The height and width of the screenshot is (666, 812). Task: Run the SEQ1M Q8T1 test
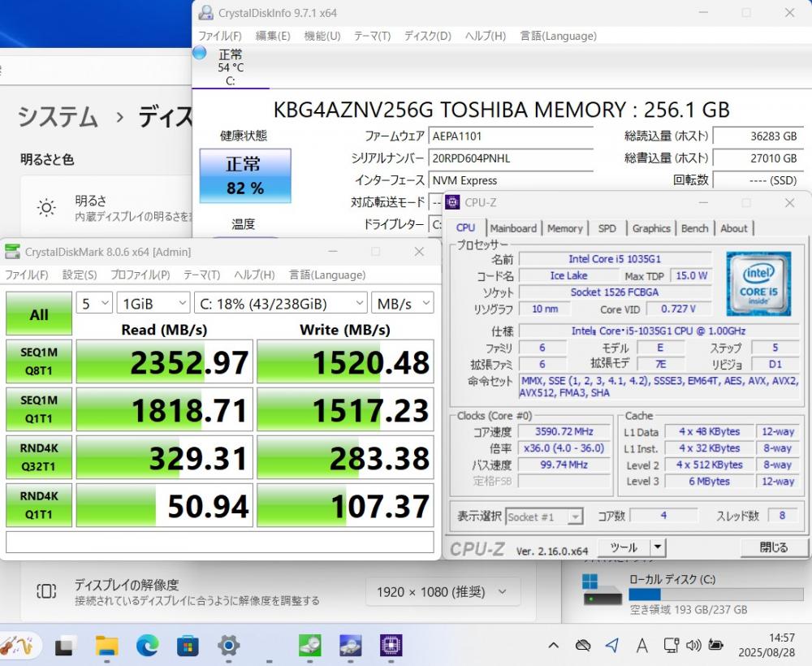pos(39,361)
